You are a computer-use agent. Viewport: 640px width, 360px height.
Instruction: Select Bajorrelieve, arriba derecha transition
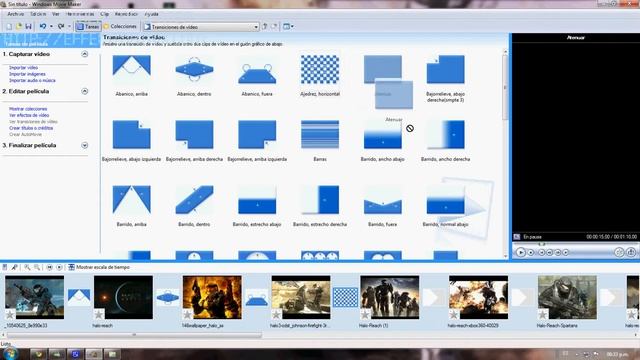194,140
